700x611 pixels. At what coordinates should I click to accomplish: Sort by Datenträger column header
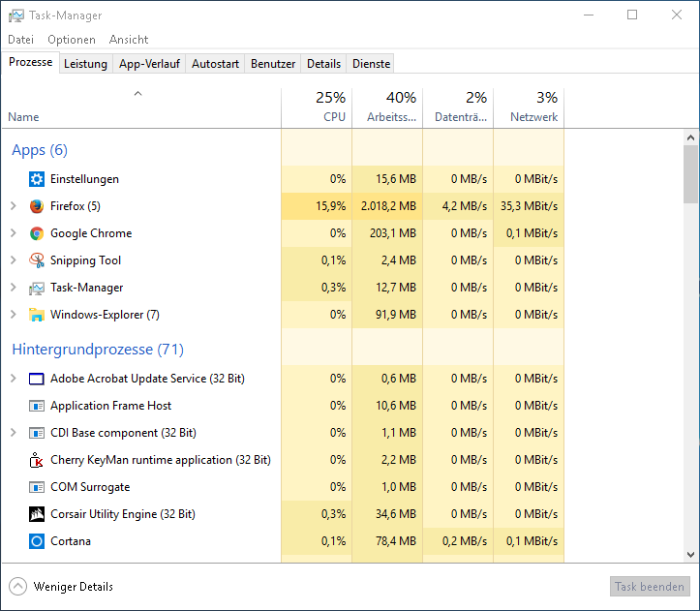point(458,108)
